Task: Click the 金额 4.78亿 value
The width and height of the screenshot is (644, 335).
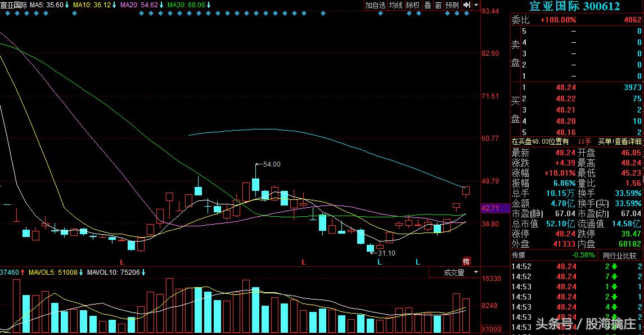Action: pos(562,203)
